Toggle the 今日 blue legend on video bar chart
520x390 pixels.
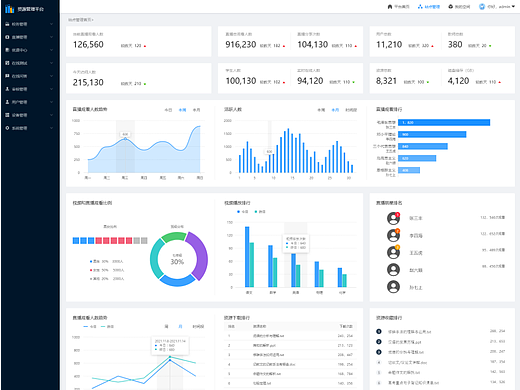(x=243, y=212)
